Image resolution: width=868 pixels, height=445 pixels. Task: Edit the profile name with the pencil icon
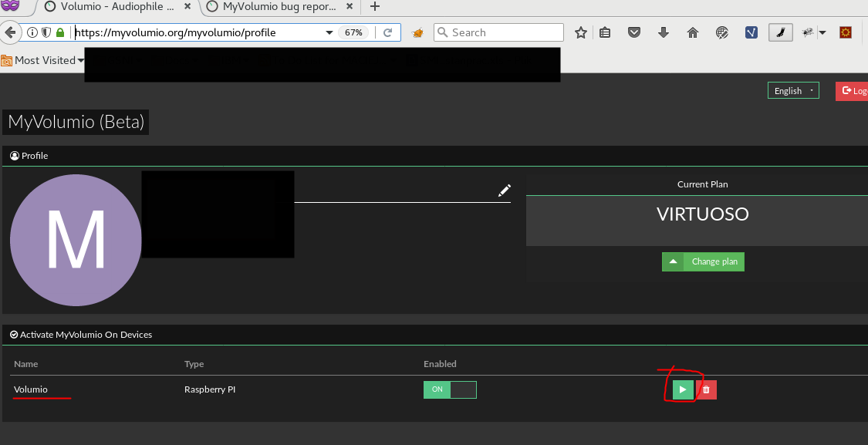(505, 190)
